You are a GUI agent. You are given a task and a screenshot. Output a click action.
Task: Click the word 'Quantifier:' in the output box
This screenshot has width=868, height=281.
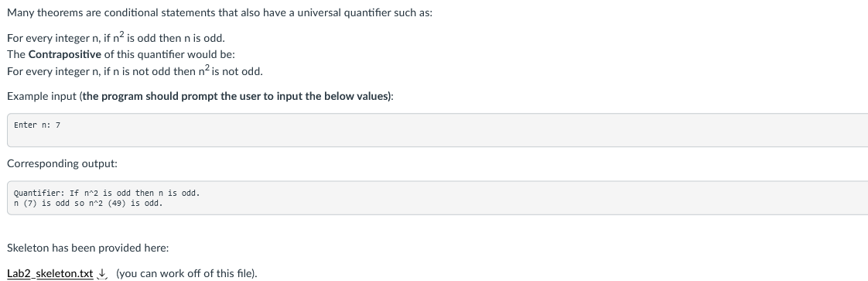(x=39, y=193)
